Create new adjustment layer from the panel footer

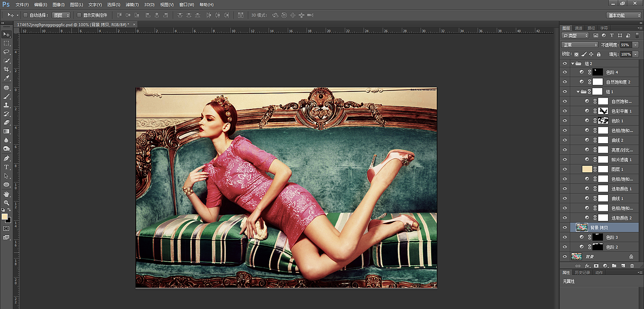(605, 265)
